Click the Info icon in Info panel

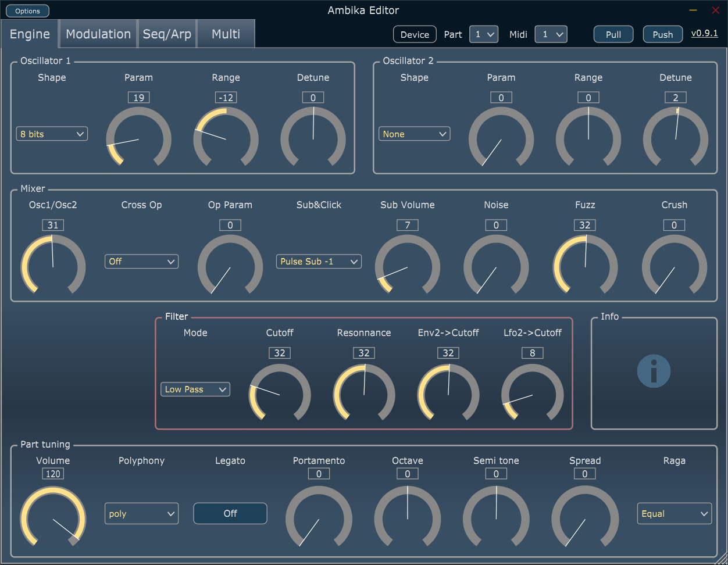[654, 371]
